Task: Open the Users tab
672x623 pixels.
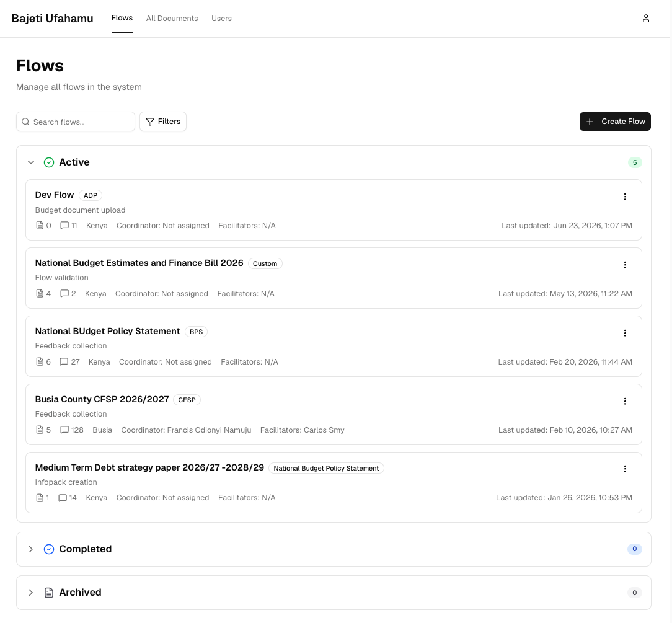Action: [x=221, y=19]
